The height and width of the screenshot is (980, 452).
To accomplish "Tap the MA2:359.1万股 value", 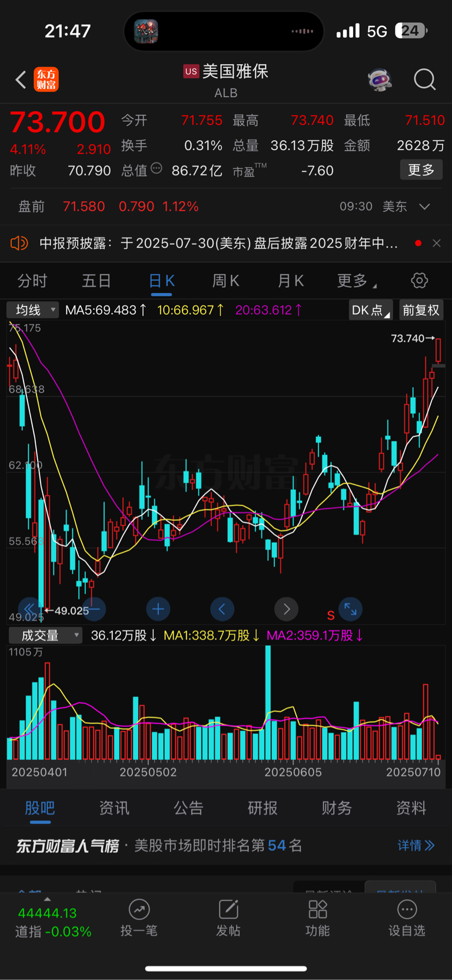I will coord(315,636).
